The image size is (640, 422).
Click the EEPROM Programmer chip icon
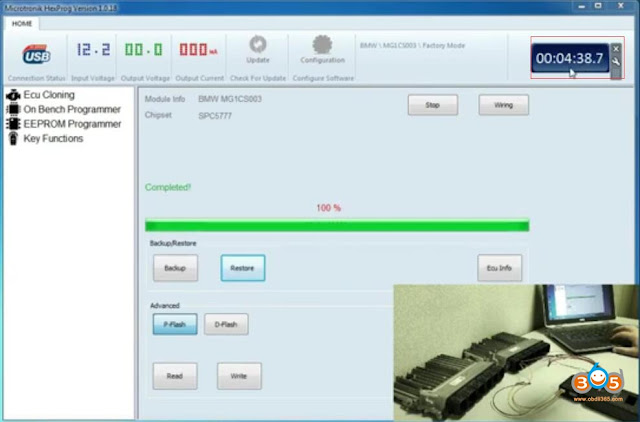coord(13,124)
